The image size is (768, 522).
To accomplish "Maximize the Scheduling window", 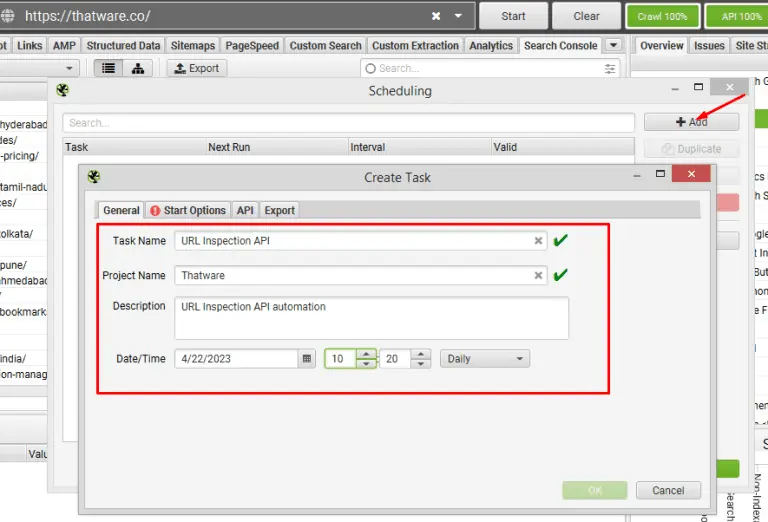I will [698, 87].
